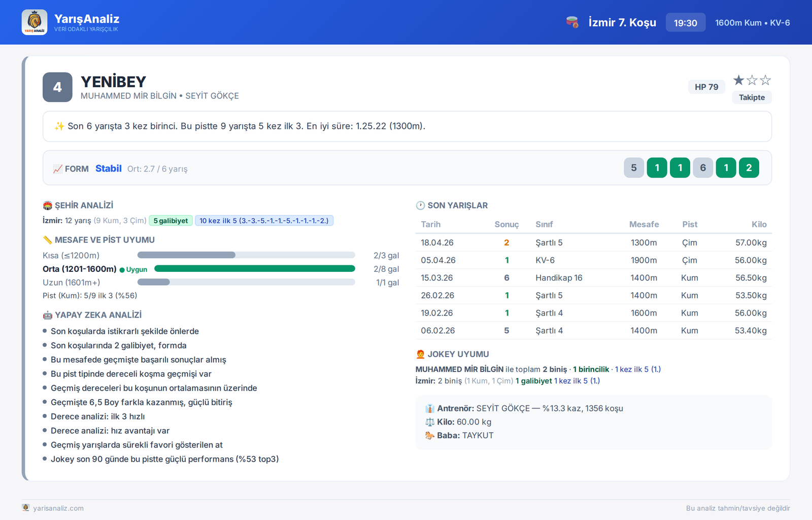
Task: Select the grey form badge showing 6
Action: pos(703,168)
